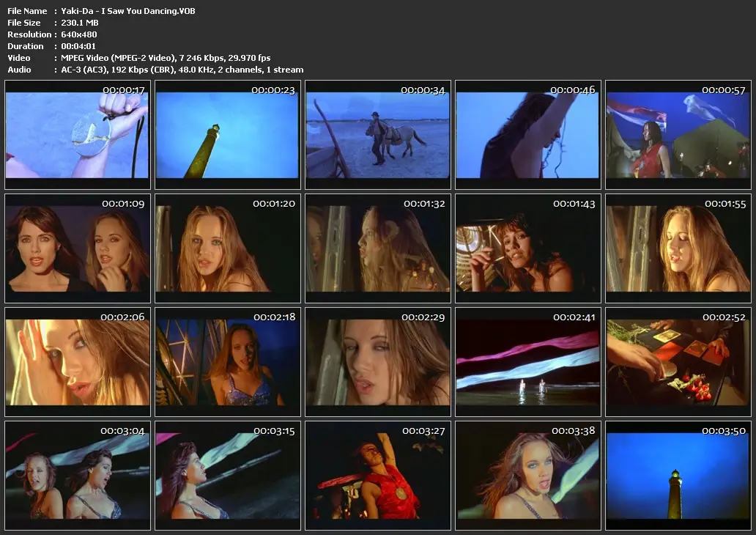The width and height of the screenshot is (756, 535).
Task: Click the file name 'Yaki-Da - I Saw You Dancing.VOB'
Action: tap(128, 11)
